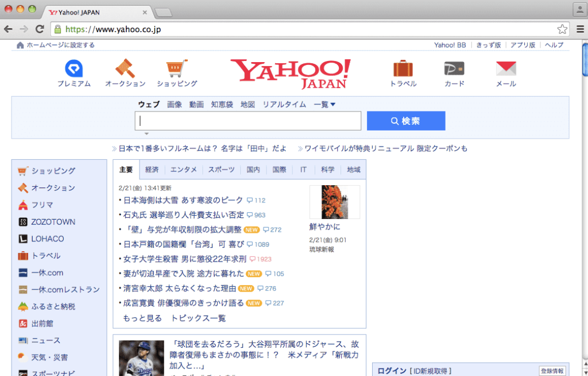
Task: Open the ヘルプ link
Action: (x=554, y=45)
